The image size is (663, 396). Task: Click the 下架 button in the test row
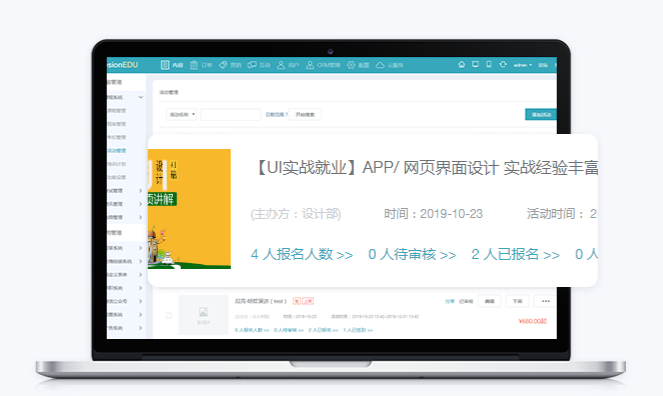518,301
